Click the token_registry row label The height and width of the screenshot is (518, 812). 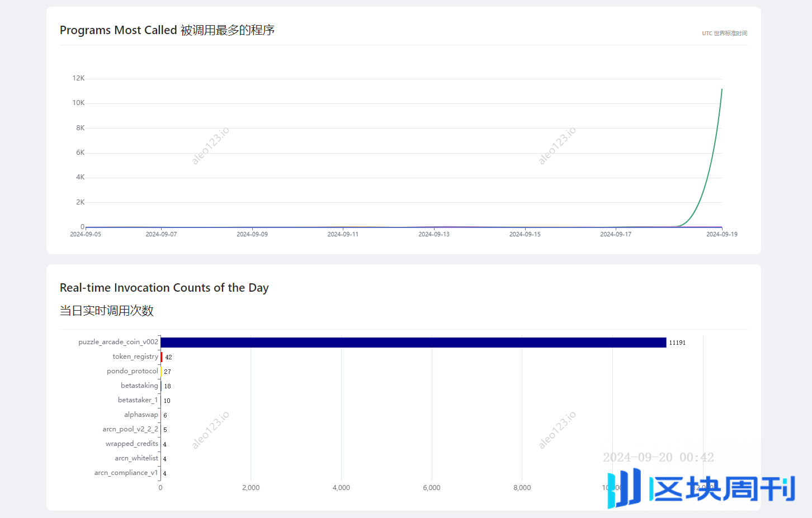click(x=135, y=357)
